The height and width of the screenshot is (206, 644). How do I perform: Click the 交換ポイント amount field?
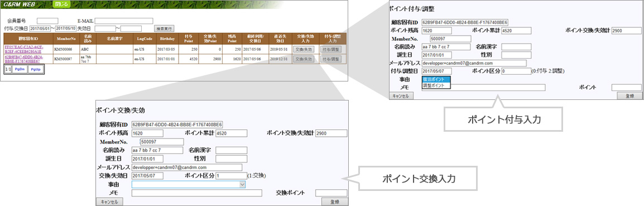coord(331,193)
